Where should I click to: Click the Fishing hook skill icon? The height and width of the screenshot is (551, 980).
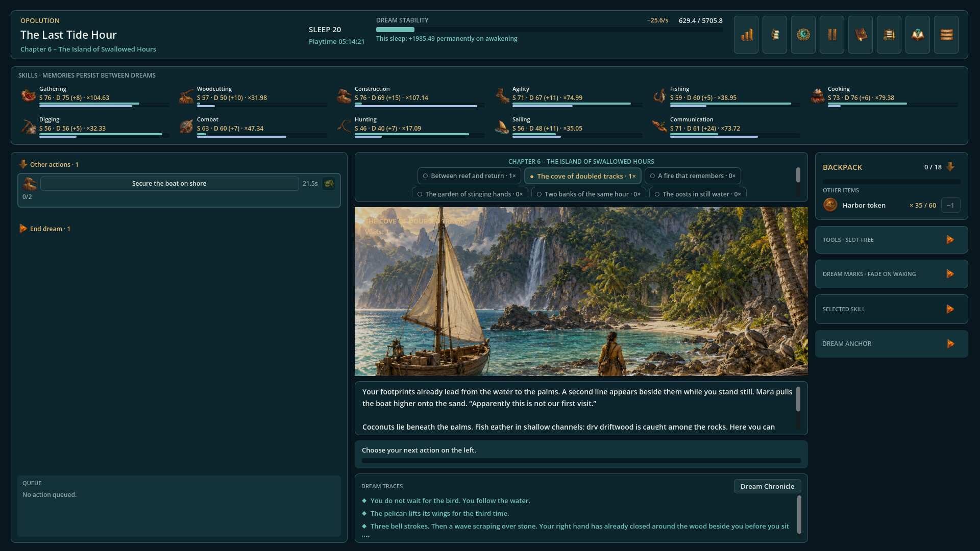pyautogui.click(x=659, y=95)
